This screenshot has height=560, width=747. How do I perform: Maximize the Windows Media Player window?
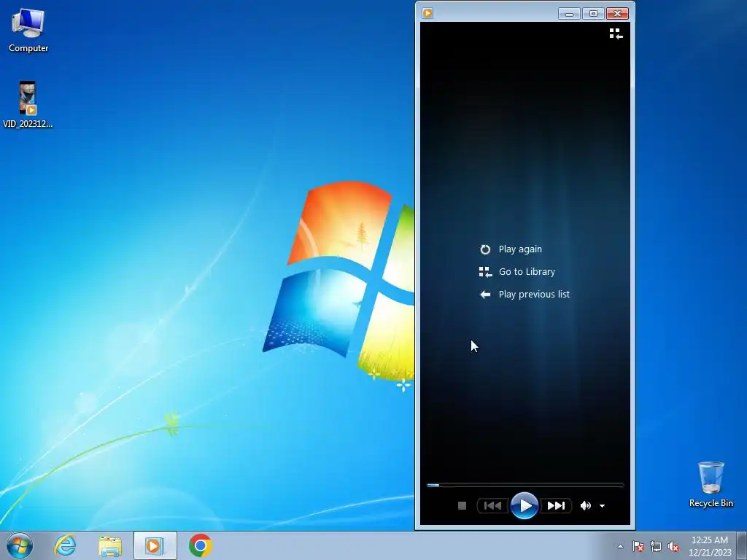point(593,14)
